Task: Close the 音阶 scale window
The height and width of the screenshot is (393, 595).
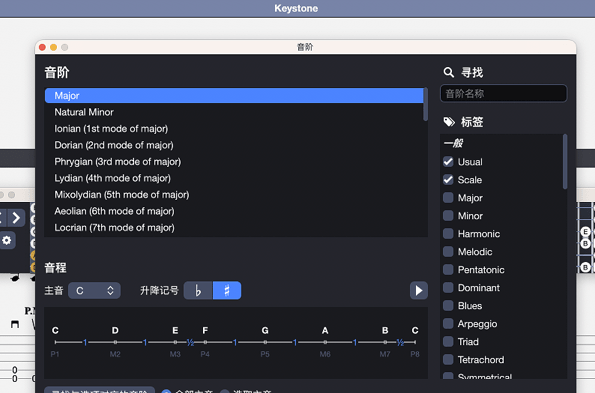Action: point(42,47)
